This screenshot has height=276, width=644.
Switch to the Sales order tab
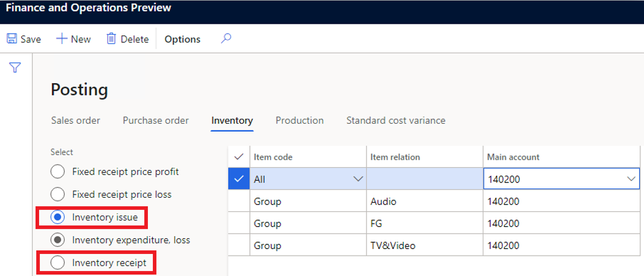pos(76,121)
